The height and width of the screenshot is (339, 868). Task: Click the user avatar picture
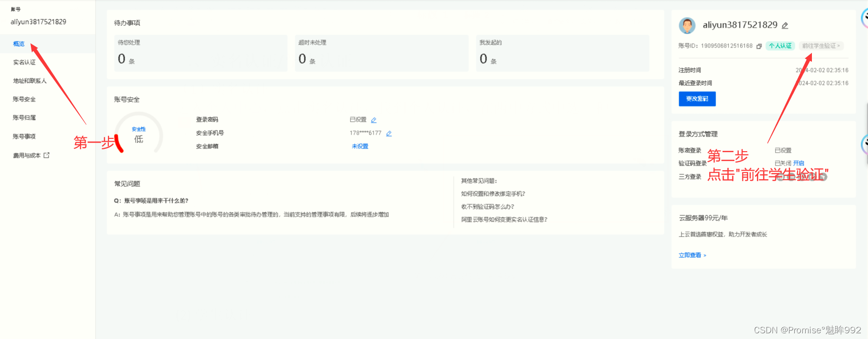coord(687,26)
